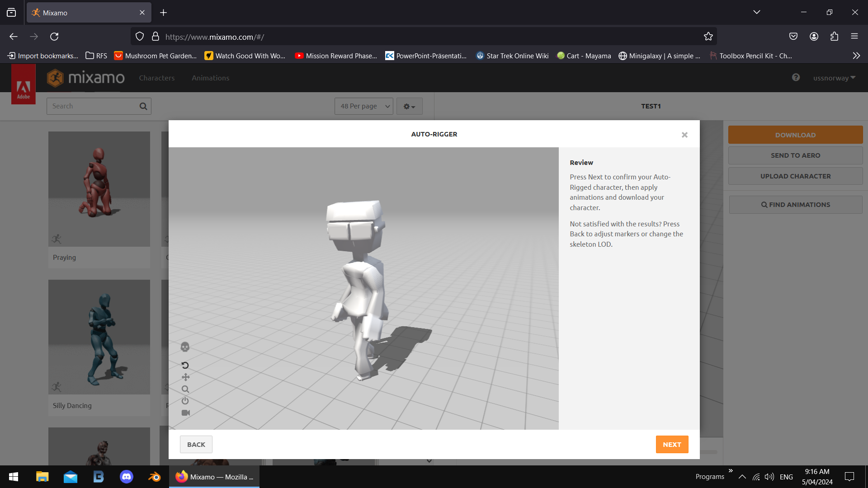The height and width of the screenshot is (488, 868).
Task: Open the 48 Per page dropdown
Action: pyautogui.click(x=363, y=106)
